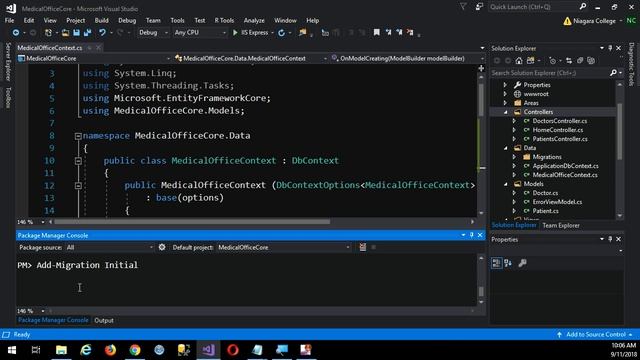The height and width of the screenshot is (360, 640).
Task: Click the Collapse All icon in Solution Explorer
Action: tap(580, 61)
